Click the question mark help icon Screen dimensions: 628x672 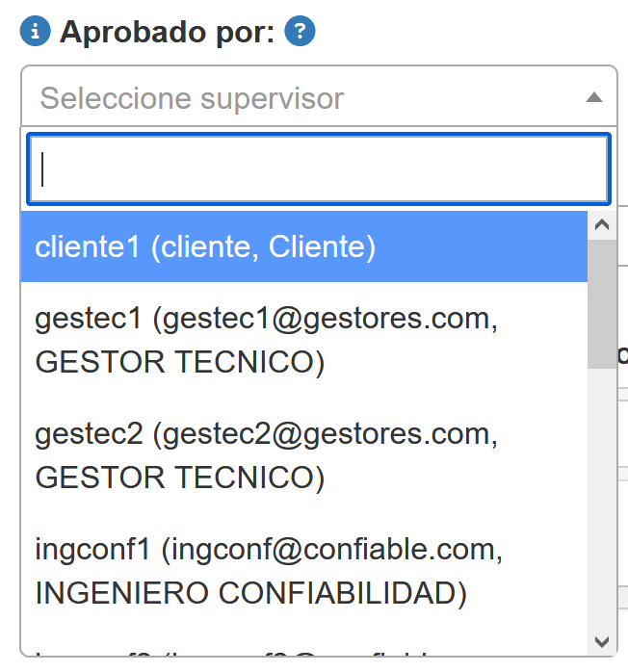click(x=301, y=32)
